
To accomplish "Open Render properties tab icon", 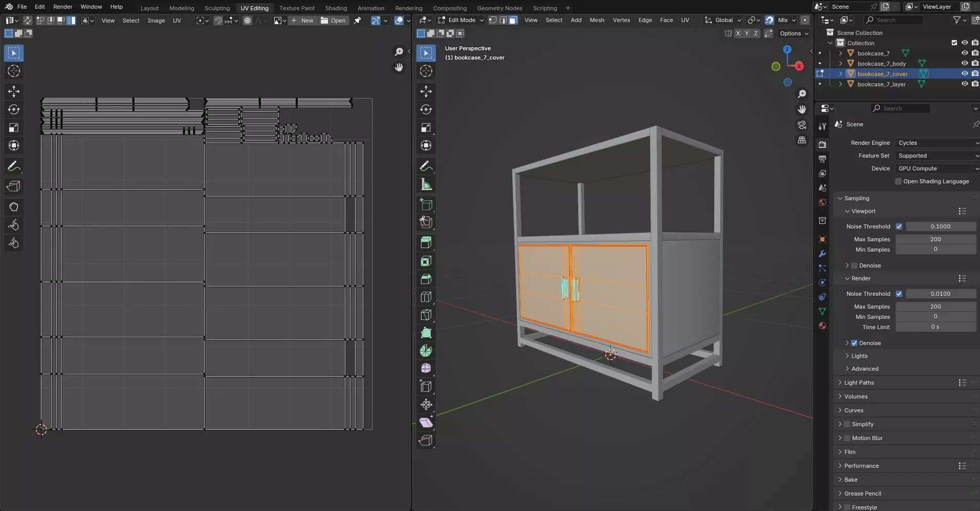I will click(822, 145).
